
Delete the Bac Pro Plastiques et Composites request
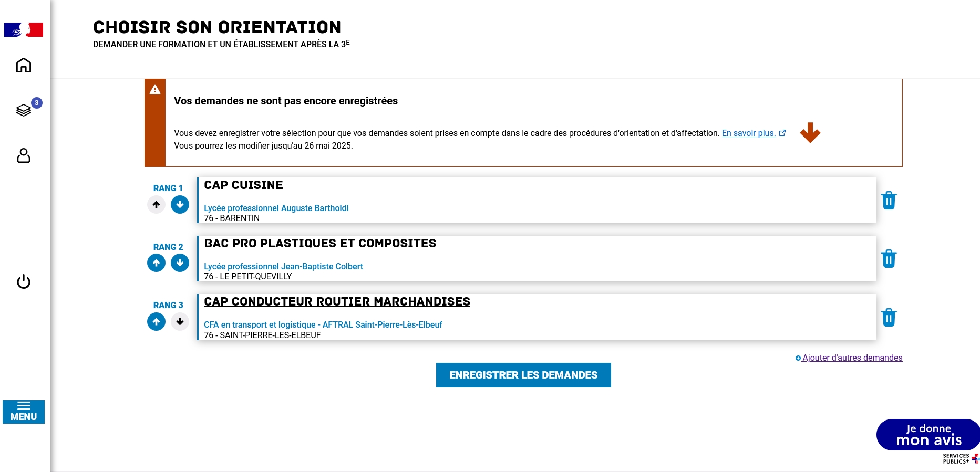(x=889, y=259)
